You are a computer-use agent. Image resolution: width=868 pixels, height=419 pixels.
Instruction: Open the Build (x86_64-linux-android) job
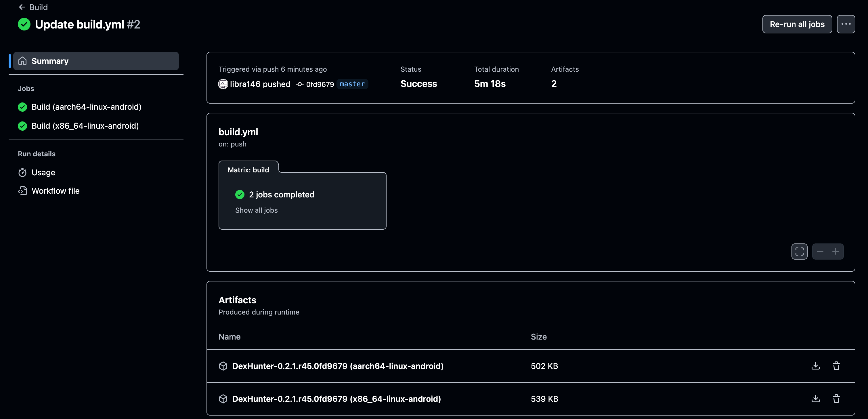(85, 126)
